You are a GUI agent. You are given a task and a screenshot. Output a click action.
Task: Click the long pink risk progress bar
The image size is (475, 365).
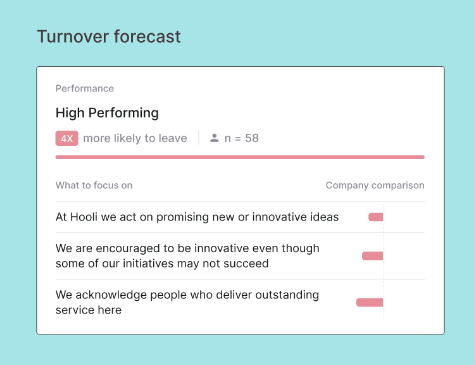point(240,157)
